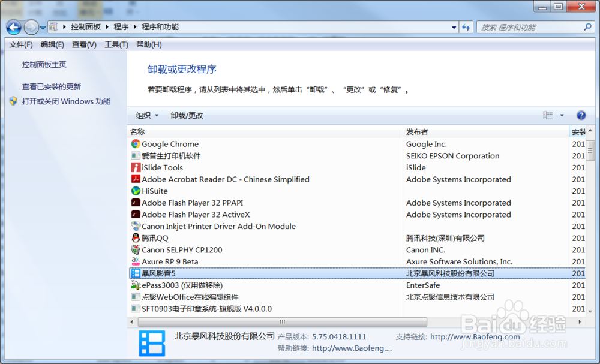Open the recent pages dropdown arrow
This screenshot has width=600, height=364.
tap(43, 28)
